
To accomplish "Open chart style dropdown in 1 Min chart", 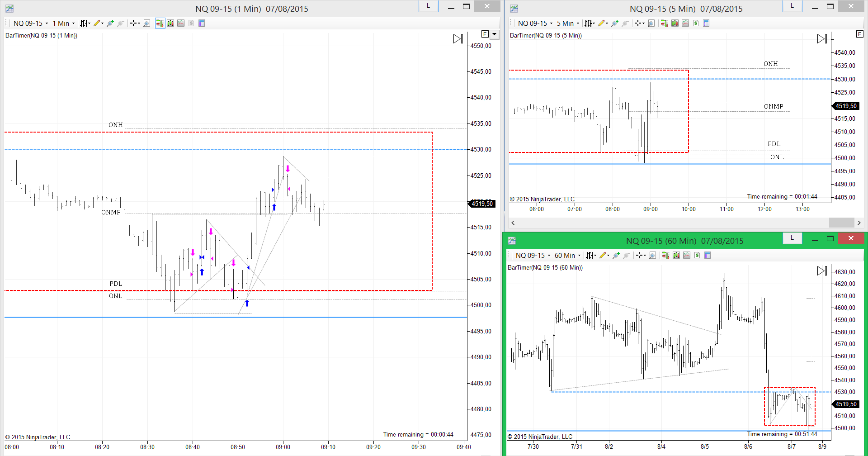I will click(85, 23).
